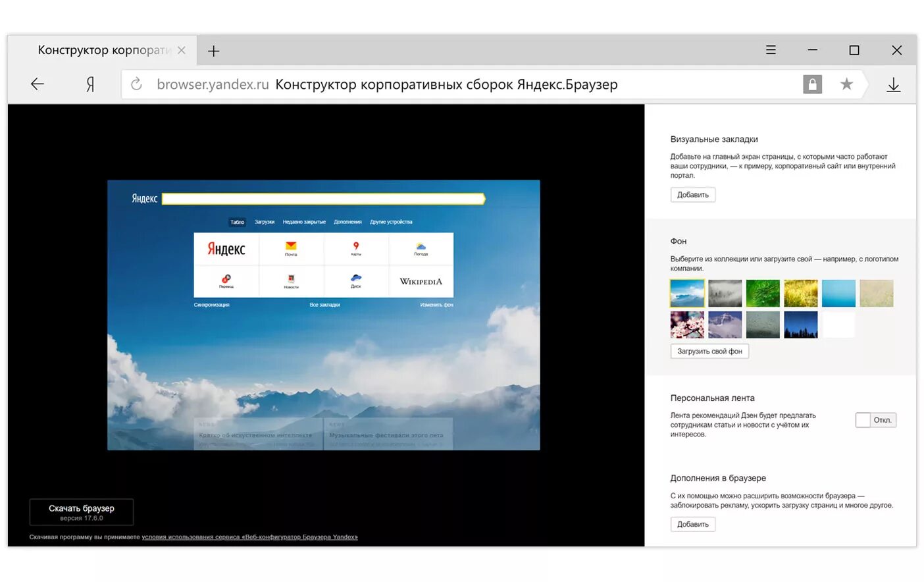Select the gray misty forest background

pyautogui.click(x=725, y=293)
